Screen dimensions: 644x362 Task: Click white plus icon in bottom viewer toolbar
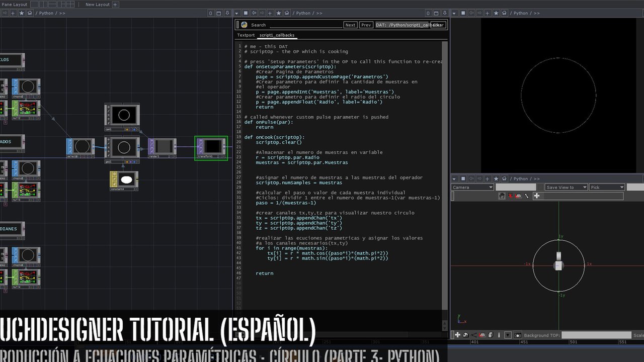pos(457,335)
